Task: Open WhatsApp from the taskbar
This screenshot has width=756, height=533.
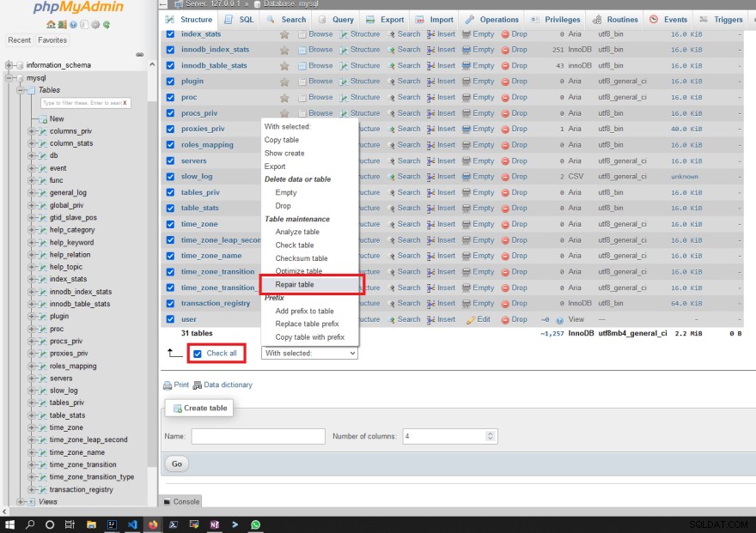Action: 255,524
